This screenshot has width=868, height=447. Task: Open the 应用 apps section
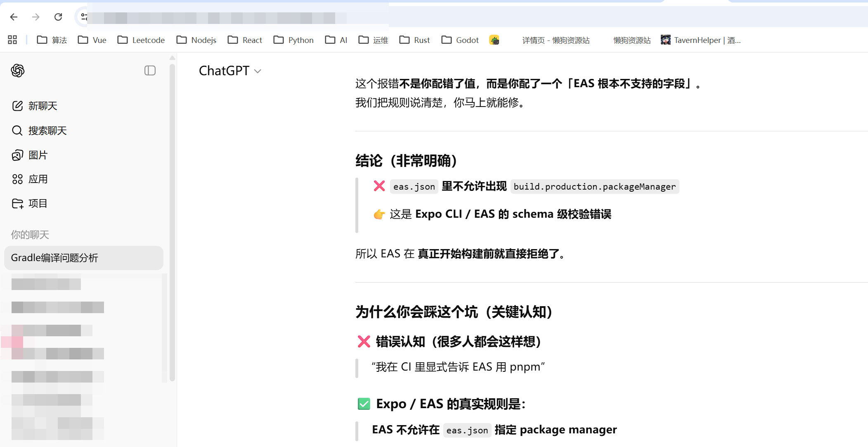click(84, 179)
